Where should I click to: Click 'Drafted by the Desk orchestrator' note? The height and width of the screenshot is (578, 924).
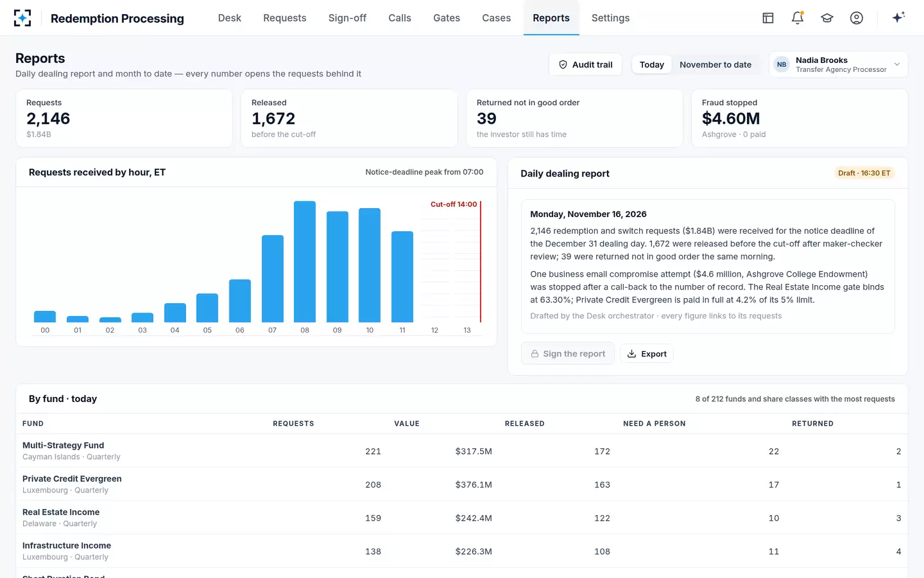coord(656,316)
